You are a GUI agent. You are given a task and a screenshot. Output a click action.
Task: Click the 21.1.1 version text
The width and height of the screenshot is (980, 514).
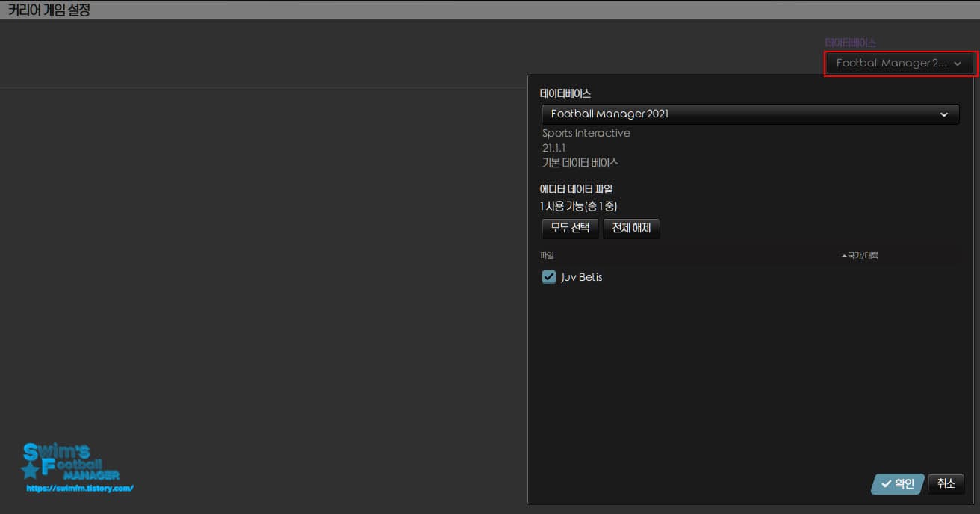[x=553, y=148]
